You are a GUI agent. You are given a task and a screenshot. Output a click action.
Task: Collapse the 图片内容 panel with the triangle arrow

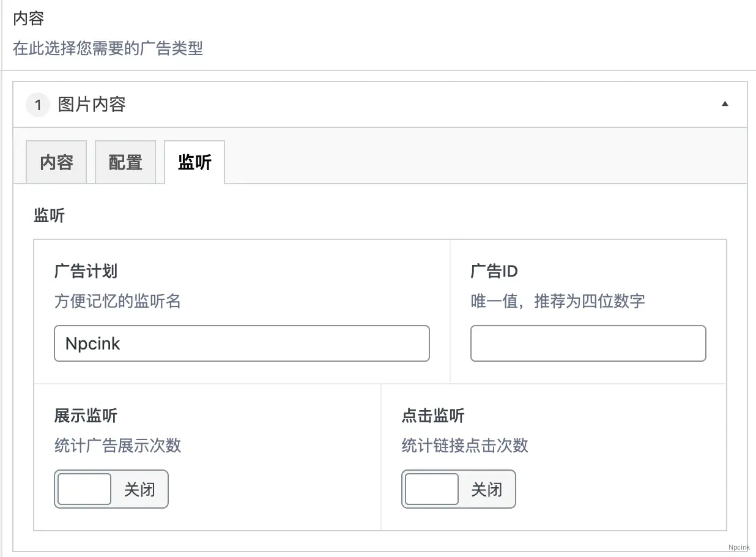(725, 105)
